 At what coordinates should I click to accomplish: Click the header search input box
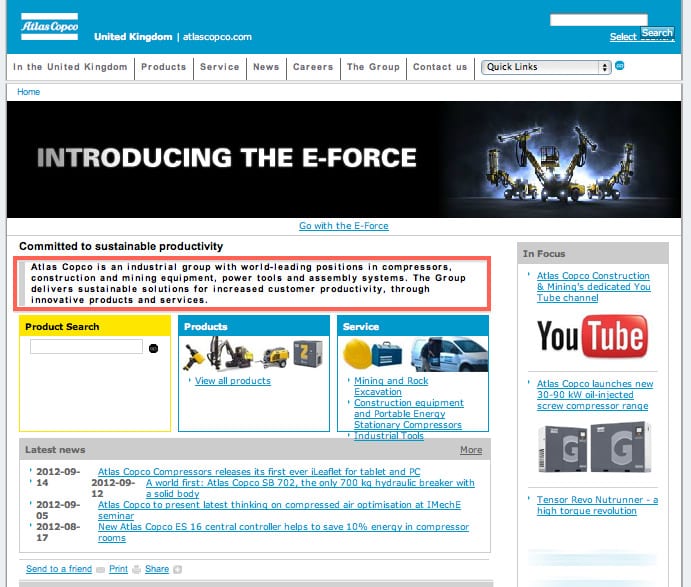(x=598, y=19)
